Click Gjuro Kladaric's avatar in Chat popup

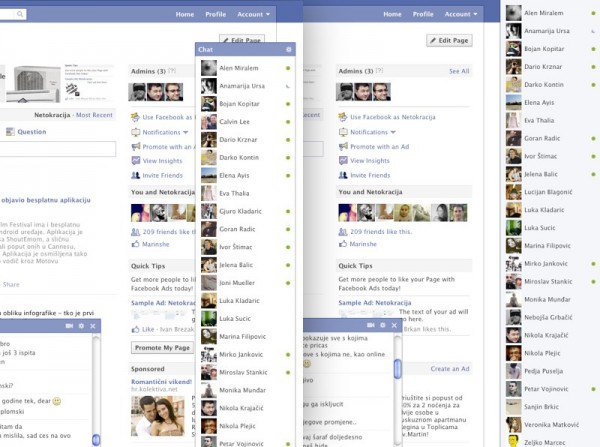pos(209,211)
